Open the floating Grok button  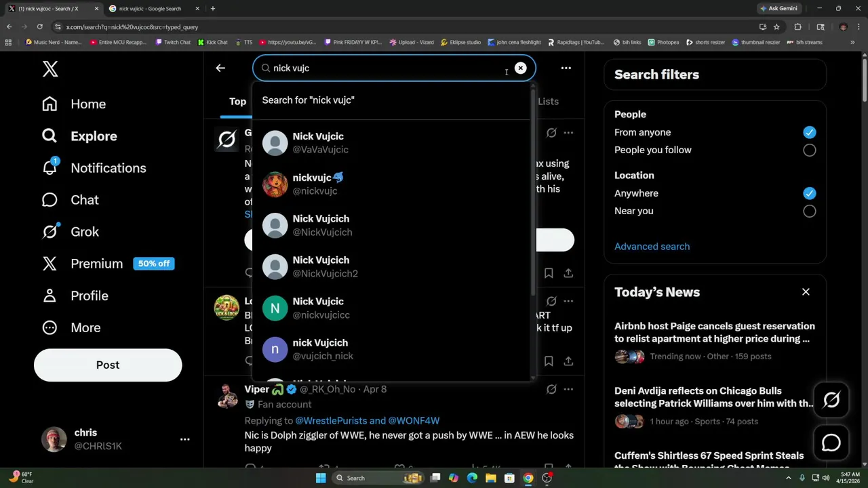831,401
